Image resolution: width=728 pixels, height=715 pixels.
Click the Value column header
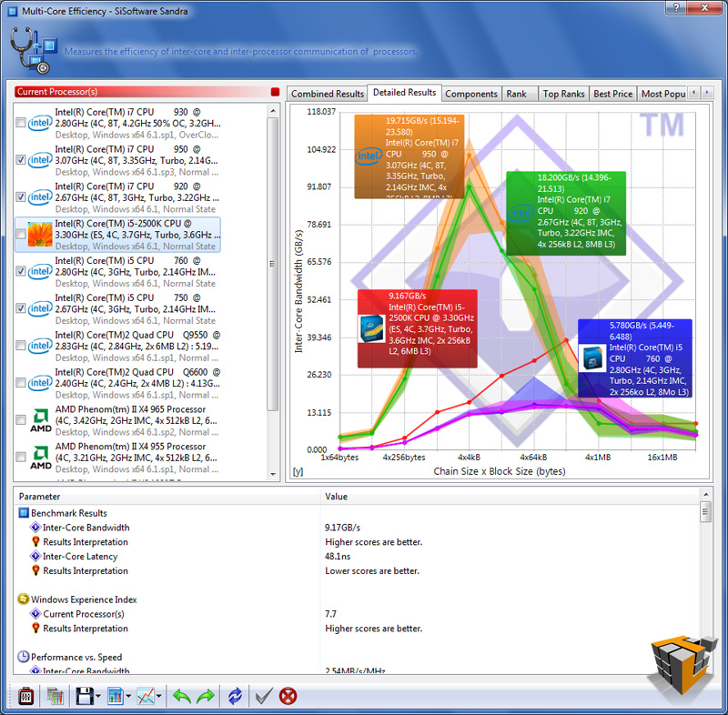(338, 497)
